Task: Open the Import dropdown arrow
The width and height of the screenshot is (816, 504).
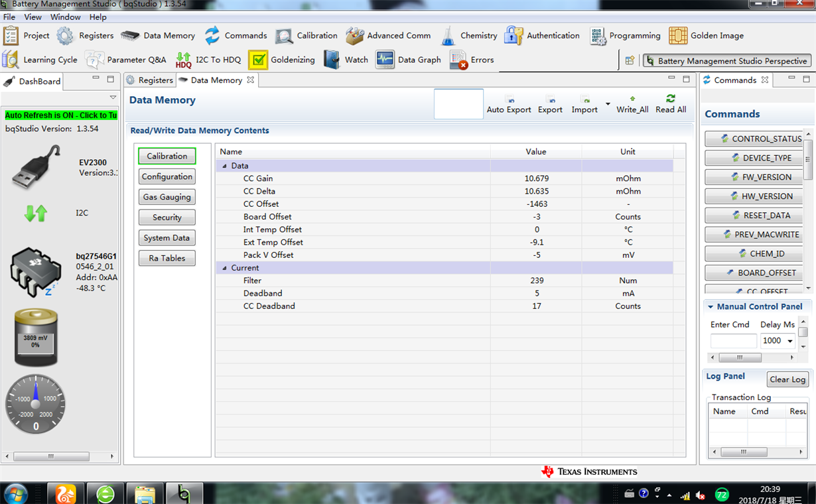Action: 608,105
